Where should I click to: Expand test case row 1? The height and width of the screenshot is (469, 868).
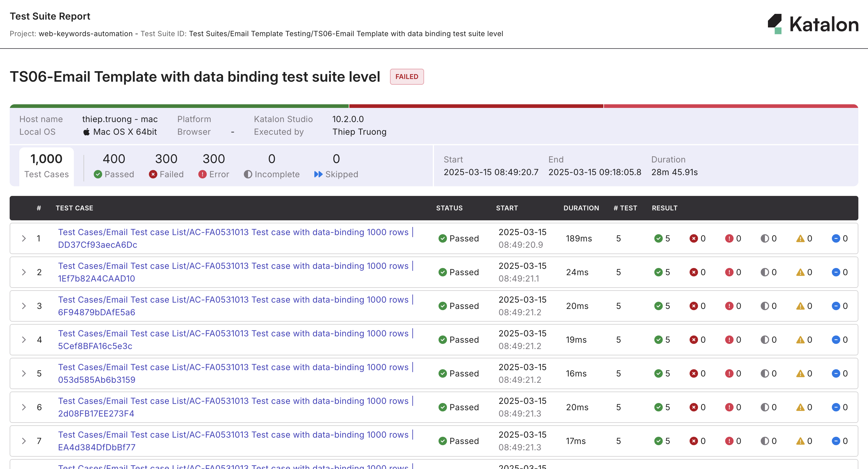click(24, 238)
